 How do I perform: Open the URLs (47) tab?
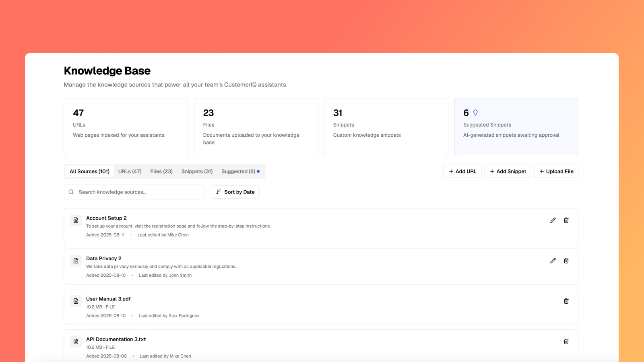point(130,171)
